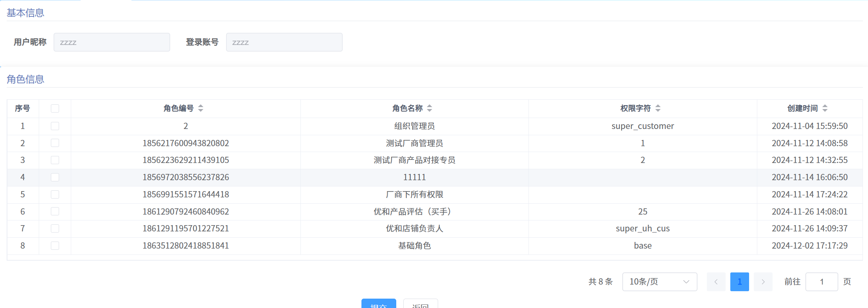868x308 pixels.
Task: Toggle the select-all header checkbox
Action: pyautogui.click(x=55, y=108)
